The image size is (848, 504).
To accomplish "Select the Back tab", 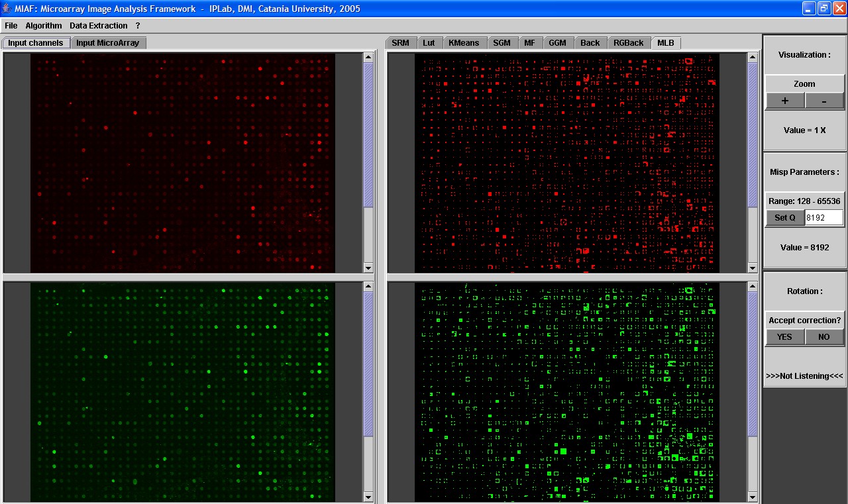I will tap(590, 43).
